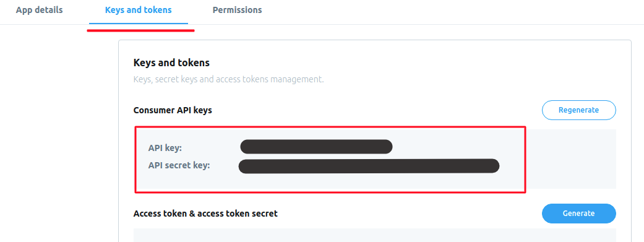
Task: Click blank tab bar right of Permissions
Action: point(452,12)
